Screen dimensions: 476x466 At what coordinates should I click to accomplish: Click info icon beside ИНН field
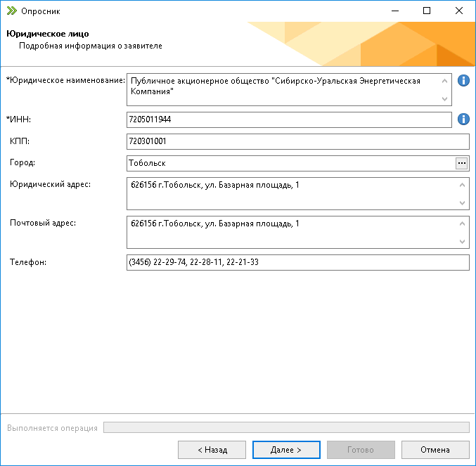click(x=463, y=119)
